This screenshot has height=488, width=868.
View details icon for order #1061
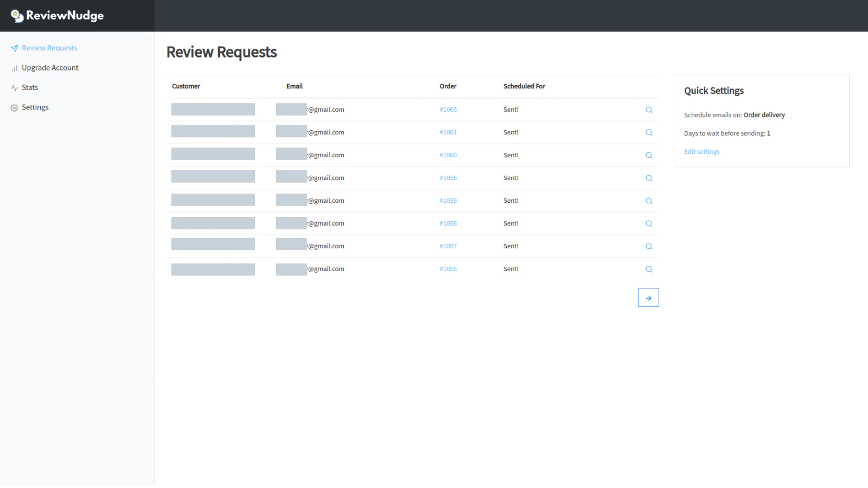649,132
